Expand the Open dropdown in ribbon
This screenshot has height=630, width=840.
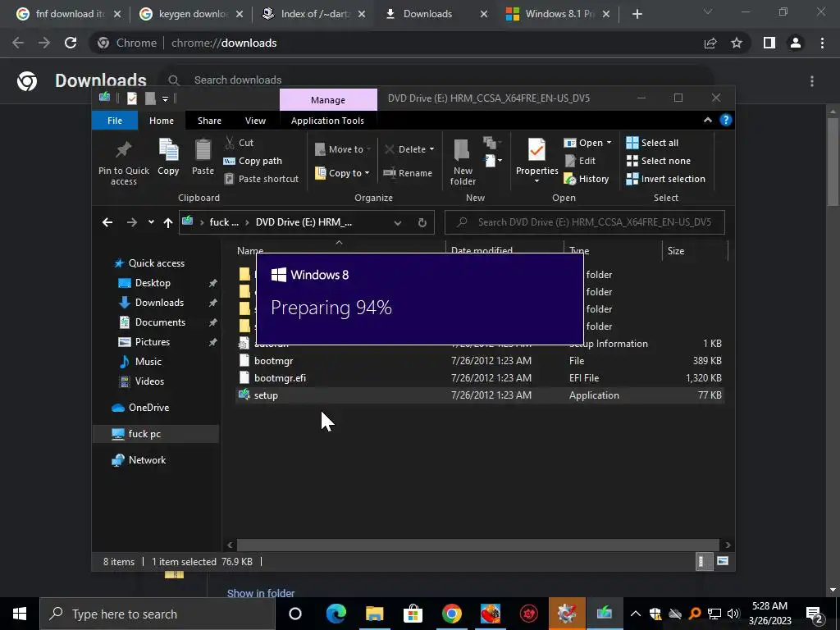point(609,143)
